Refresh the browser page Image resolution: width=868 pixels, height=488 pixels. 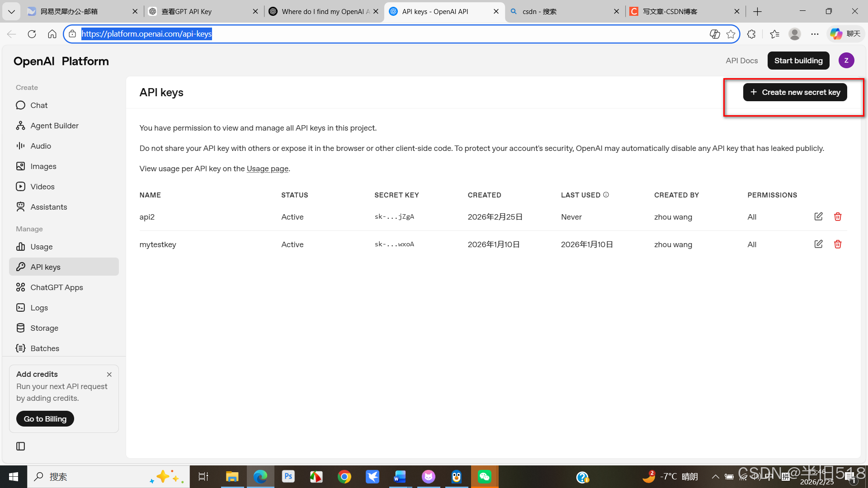32,34
